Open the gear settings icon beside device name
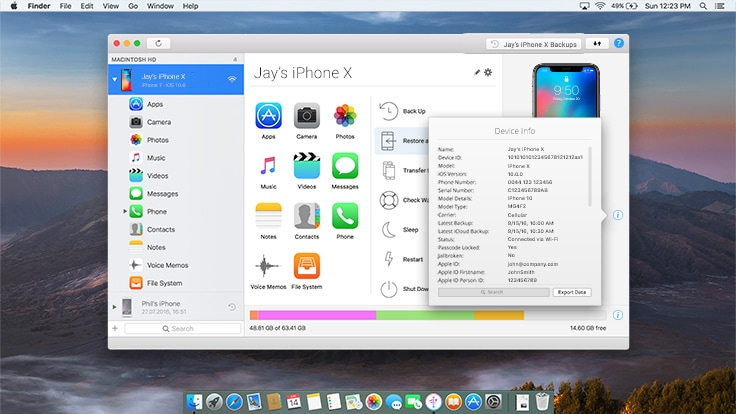Screen dimensions: 736x414 pos(488,73)
